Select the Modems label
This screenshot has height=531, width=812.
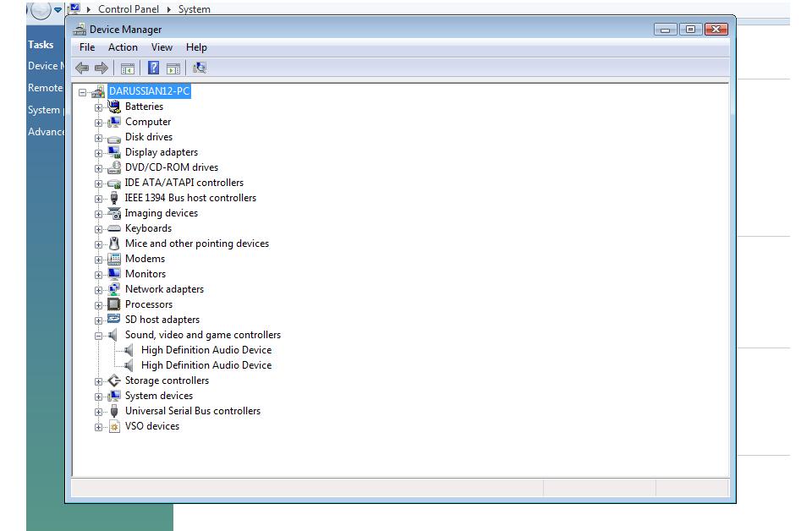145,259
